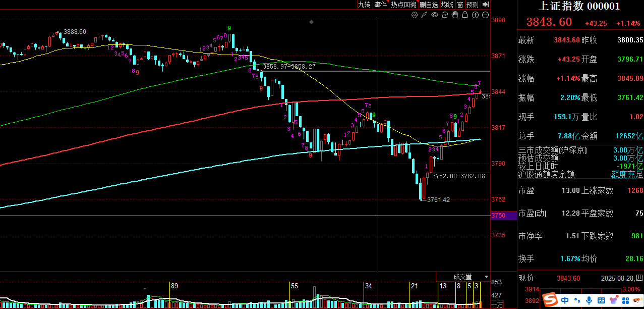Viewport: 644px width, 309px height.
Task: Click the 3761.42 low price label
Action: (x=438, y=199)
